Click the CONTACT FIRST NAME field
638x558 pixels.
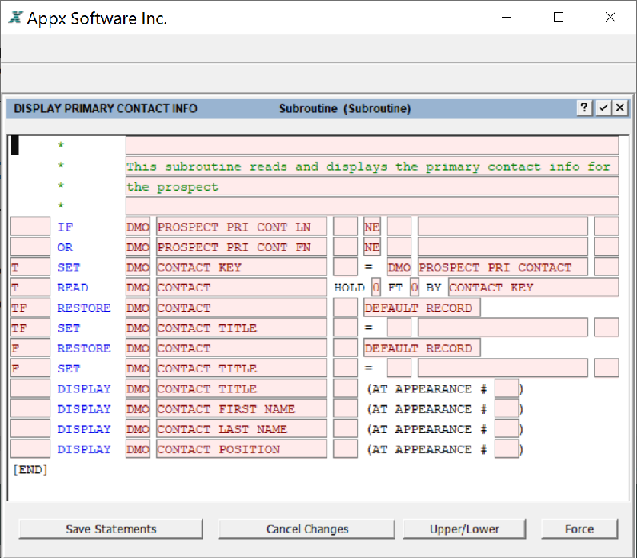point(241,409)
